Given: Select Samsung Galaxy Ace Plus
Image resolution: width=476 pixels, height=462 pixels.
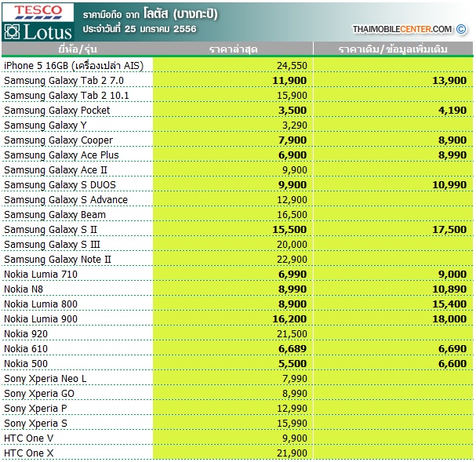Looking at the screenshot, I should pos(61,155).
